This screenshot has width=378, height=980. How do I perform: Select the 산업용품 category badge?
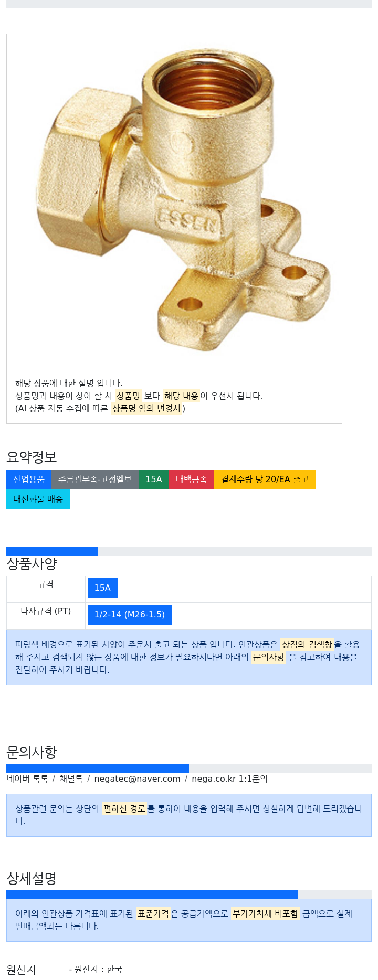click(29, 480)
